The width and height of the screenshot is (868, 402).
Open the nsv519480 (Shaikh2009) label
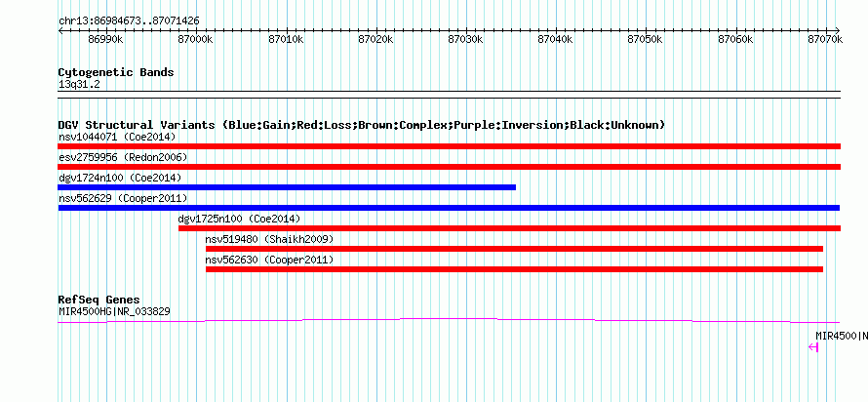(269, 239)
